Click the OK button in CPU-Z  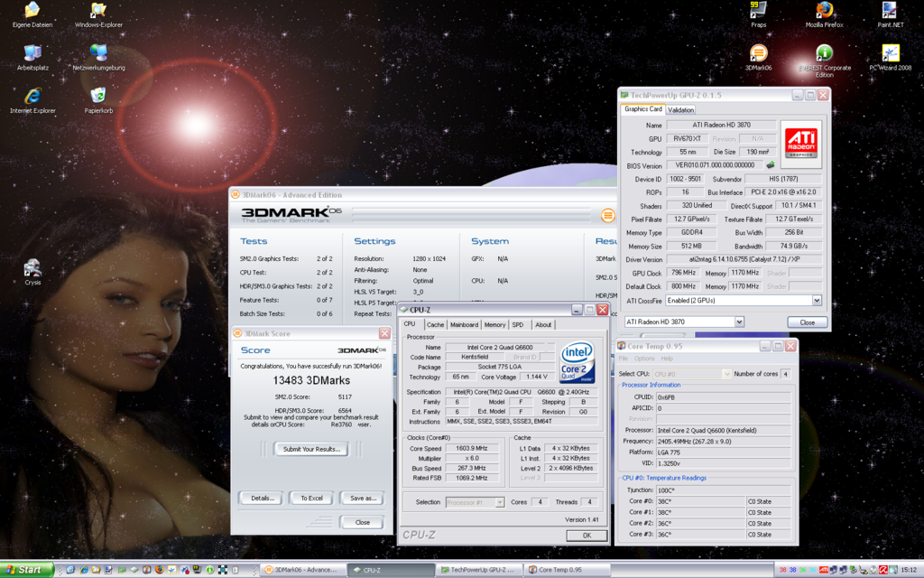[x=587, y=536]
